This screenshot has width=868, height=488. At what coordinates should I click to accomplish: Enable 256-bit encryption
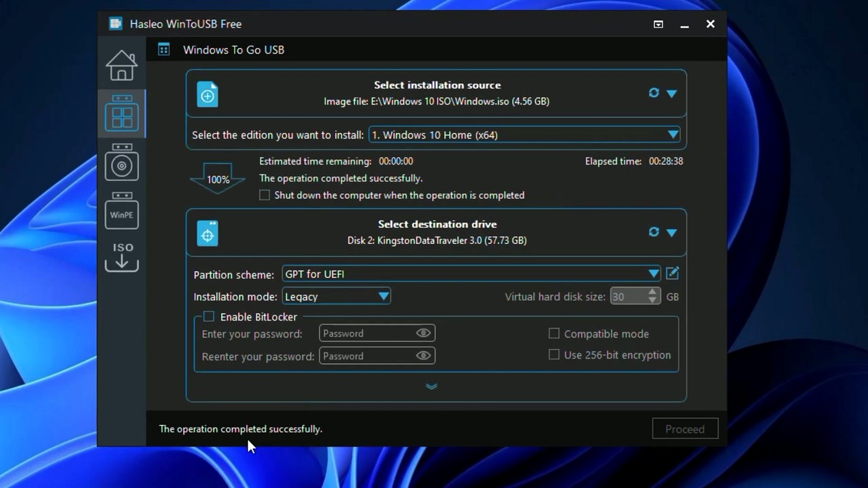point(554,354)
